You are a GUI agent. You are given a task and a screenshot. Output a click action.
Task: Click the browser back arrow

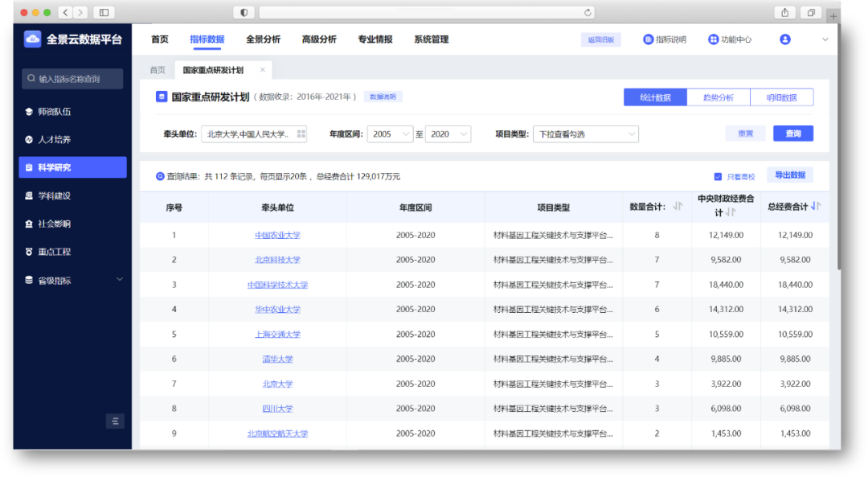click(66, 12)
